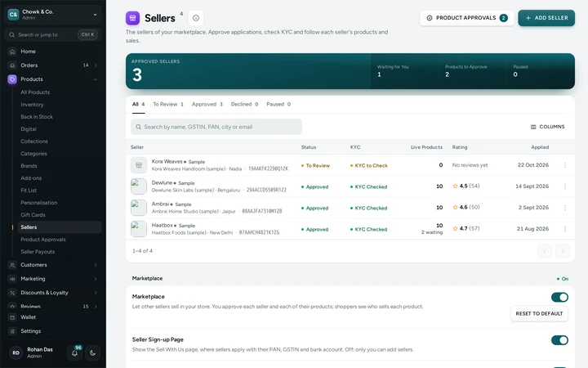Image resolution: width=588 pixels, height=368 pixels.
Task: Click the Applied column header
Action: click(540, 147)
